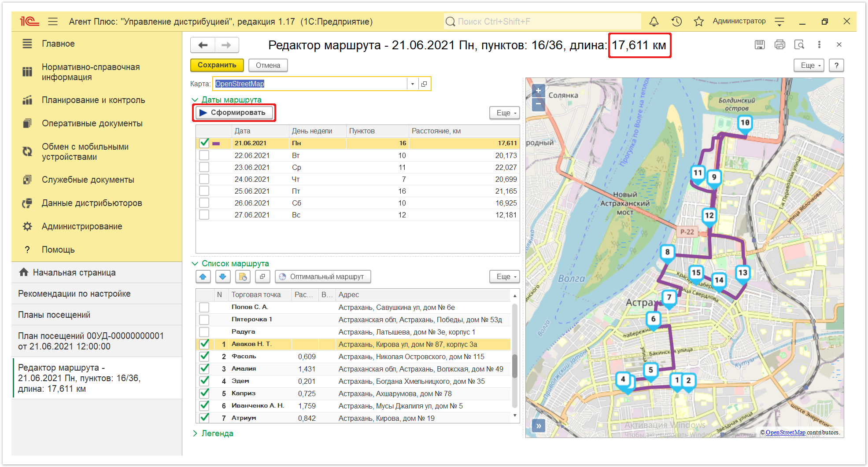Open history clock icon

[676, 21]
